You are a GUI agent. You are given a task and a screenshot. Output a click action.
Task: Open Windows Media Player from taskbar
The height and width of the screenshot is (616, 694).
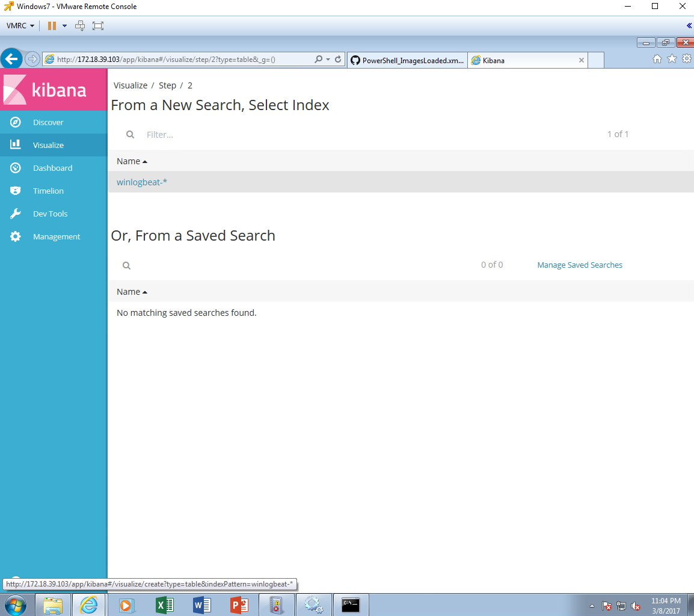[x=126, y=605]
